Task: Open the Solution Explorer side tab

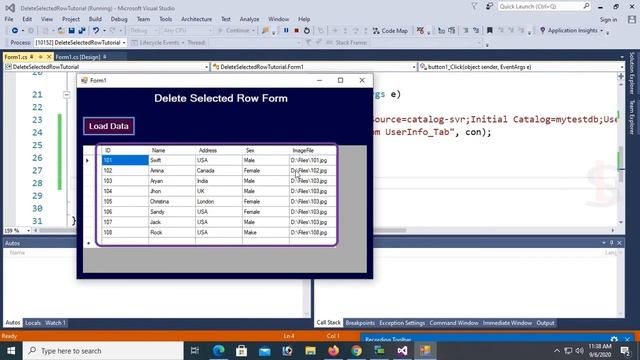Action: (x=632, y=73)
